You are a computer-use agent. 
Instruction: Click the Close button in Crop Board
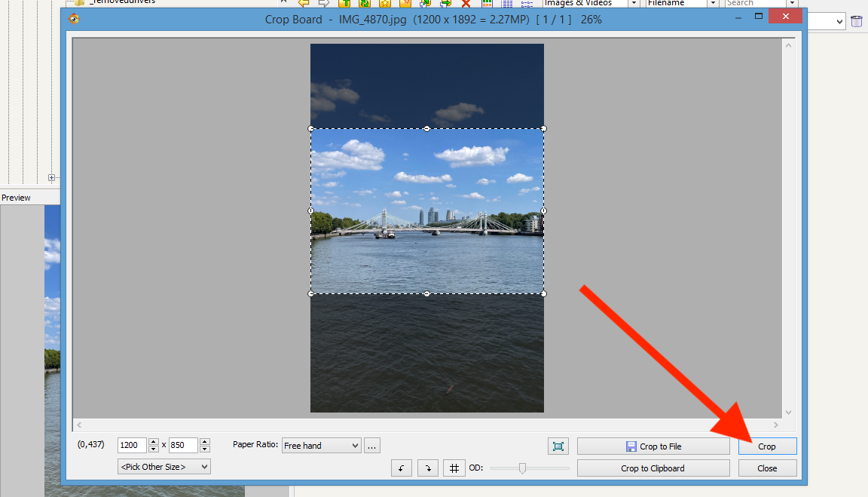767,468
